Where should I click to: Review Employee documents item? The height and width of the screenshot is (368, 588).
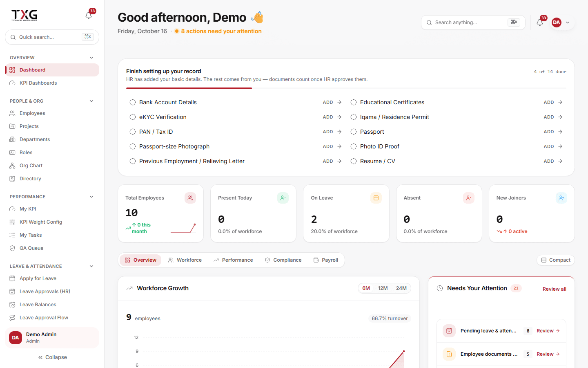pyautogui.click(x=548, y=354)
